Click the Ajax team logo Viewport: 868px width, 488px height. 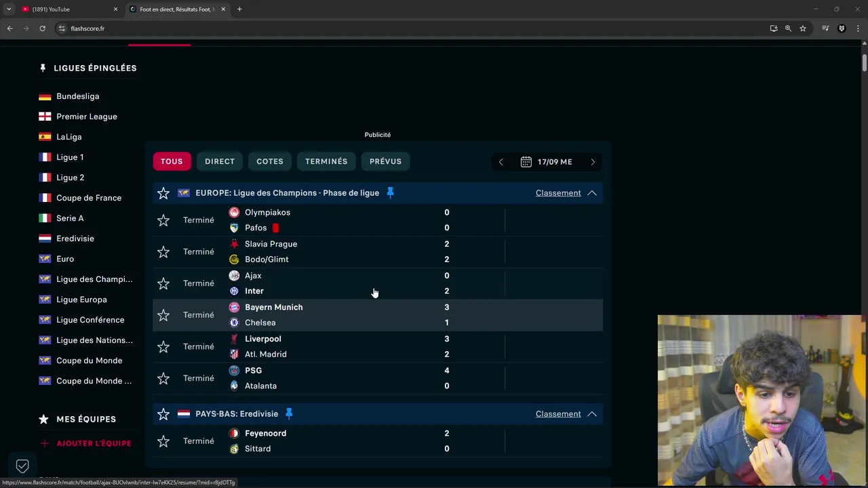234,276
